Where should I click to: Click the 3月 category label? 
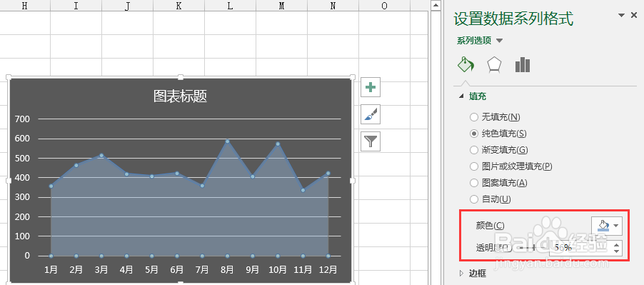(101, 269)
